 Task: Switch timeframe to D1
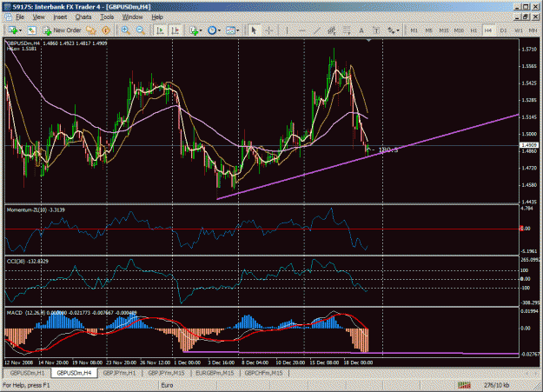pyautogui.click(x=503, y=30)
